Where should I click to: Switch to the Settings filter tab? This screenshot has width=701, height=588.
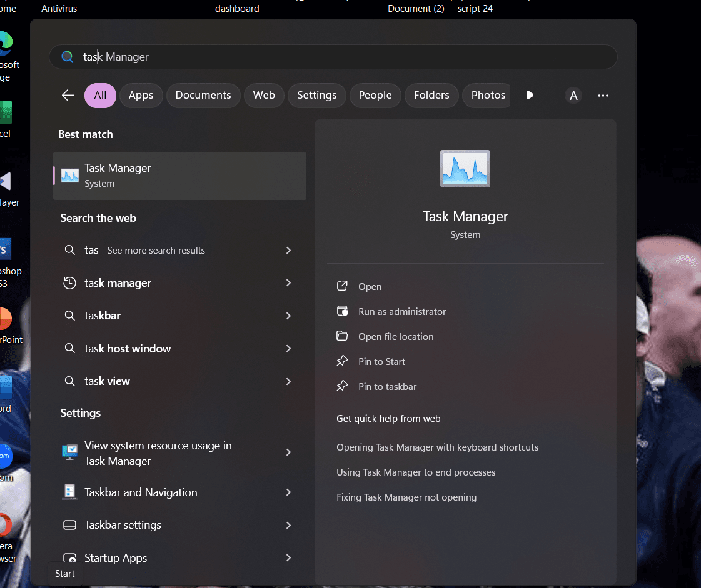316,96
